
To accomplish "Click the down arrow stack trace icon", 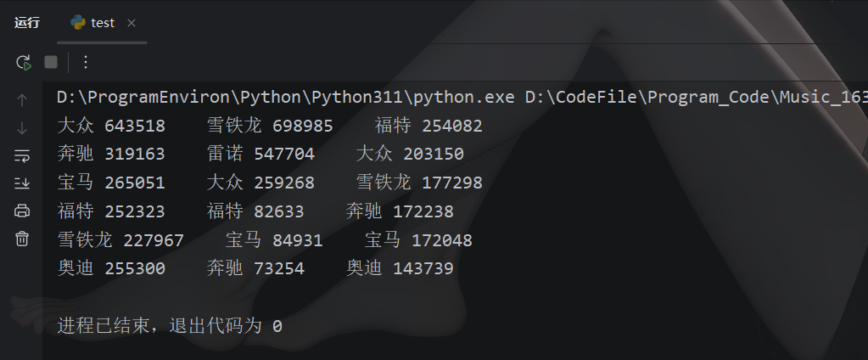I will [x=22, y=128].
